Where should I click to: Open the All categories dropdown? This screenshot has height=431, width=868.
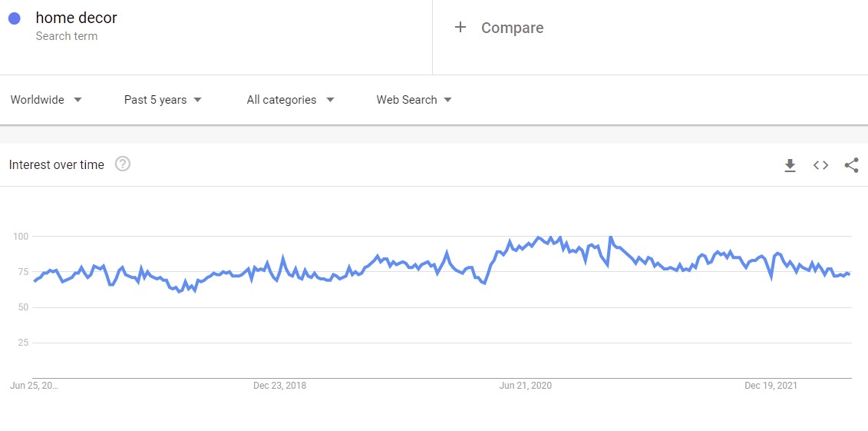290,100
